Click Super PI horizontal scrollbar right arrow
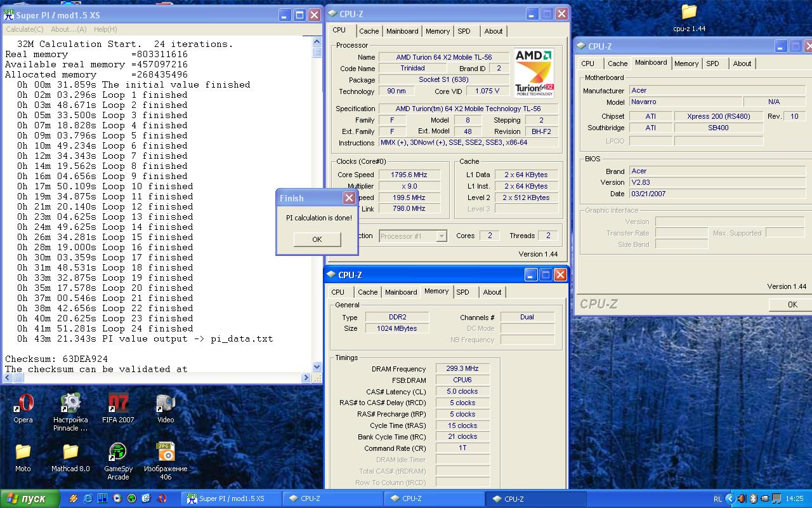 306,377
